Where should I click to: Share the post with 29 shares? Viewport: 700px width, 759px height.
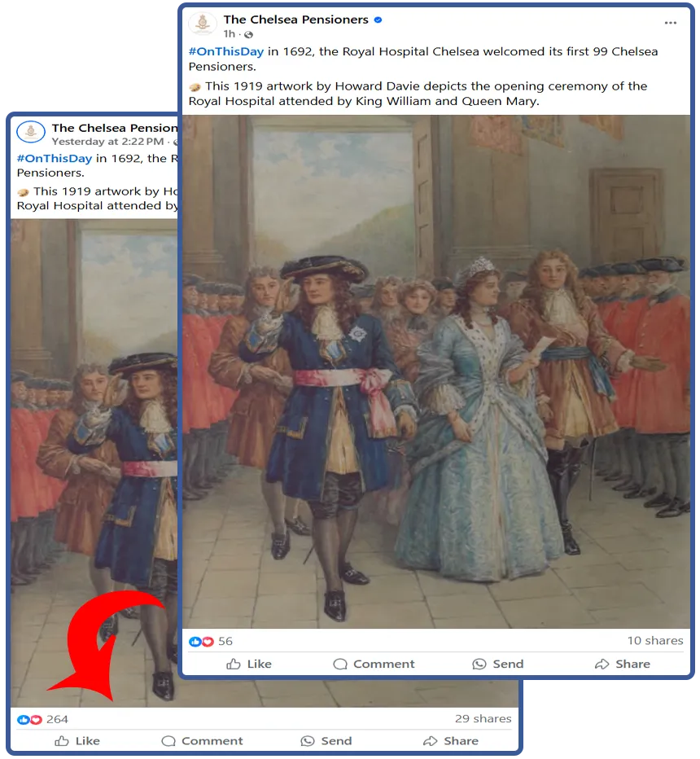(450, 741)
